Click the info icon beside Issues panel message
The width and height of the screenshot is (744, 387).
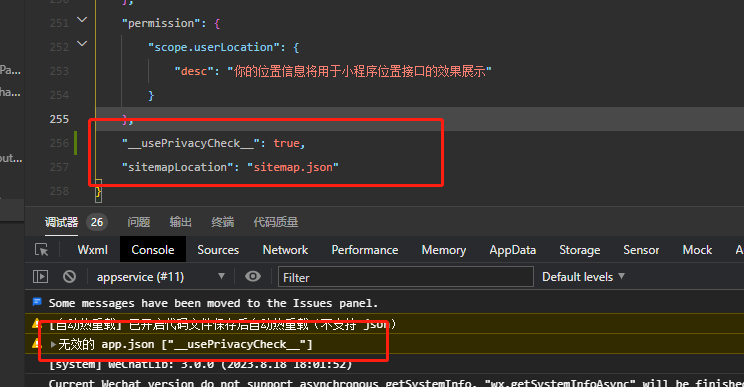(x=37, y=302)
